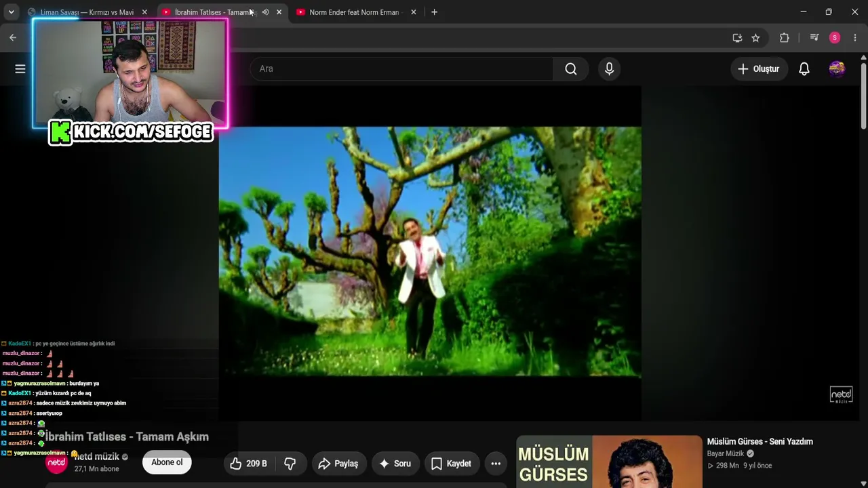Image resolution: width=868 pixels, height=488 pixels.
Task: Click the YouTube search magnifier button
Action: 571,68
